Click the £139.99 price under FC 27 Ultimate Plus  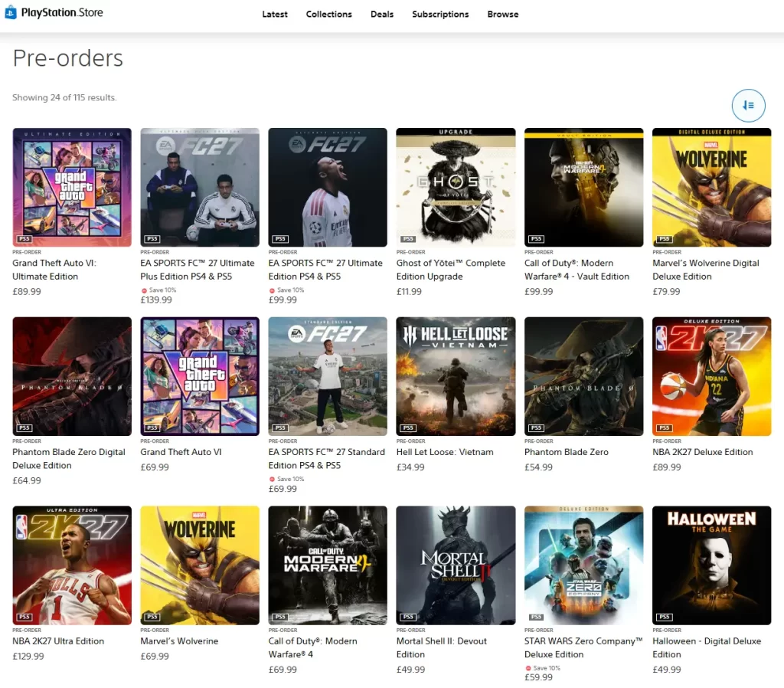[156, 300]
